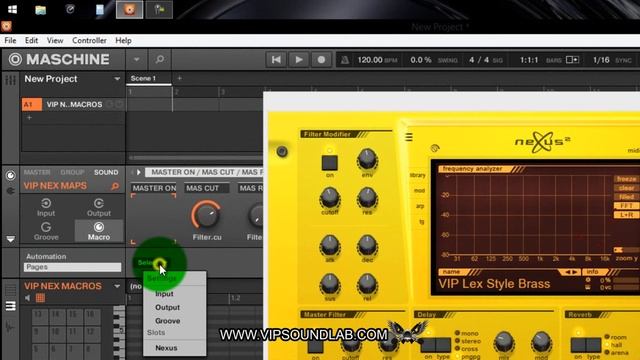Screen dimensions: 640x360
Task: Select group A1 slot
Action: [32, 104]
